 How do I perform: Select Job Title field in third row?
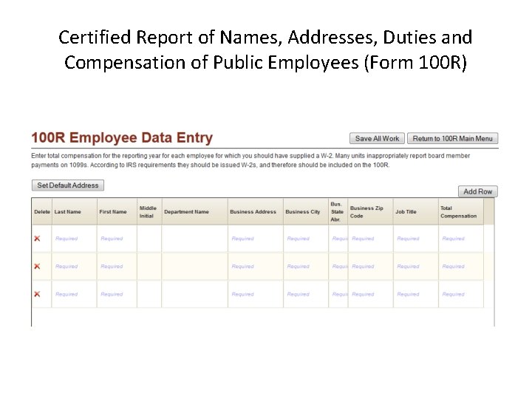tap(416, 294)
